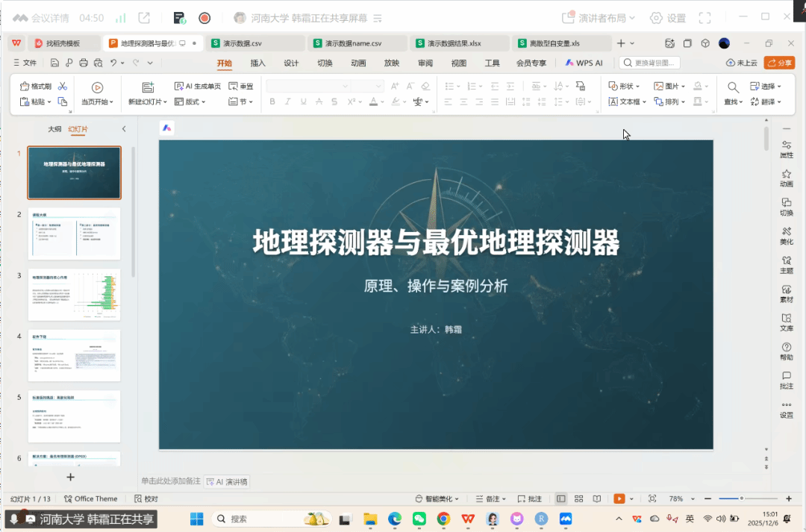Screen dimensions: 806x532
Task: Click the Share (分享) button
Action: 779,63
